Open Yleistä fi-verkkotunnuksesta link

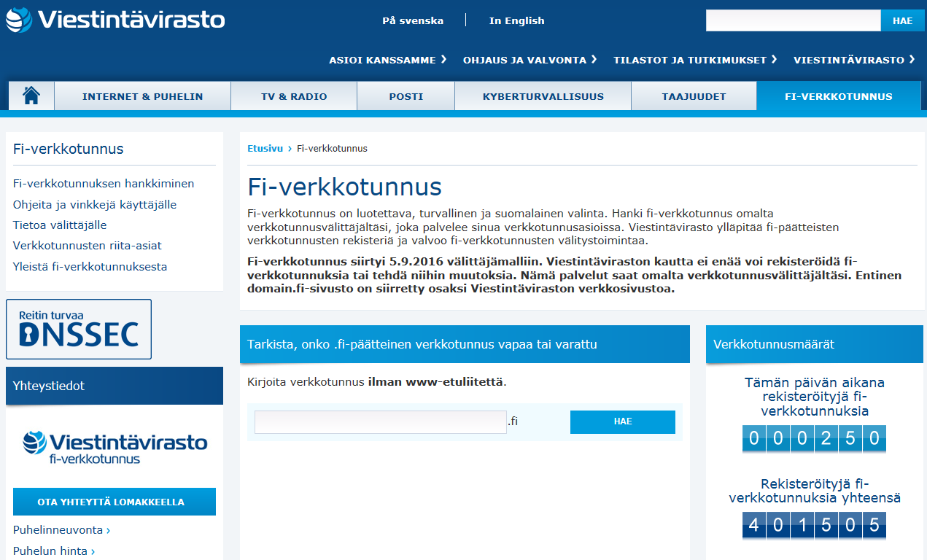[x=90, y=267]
